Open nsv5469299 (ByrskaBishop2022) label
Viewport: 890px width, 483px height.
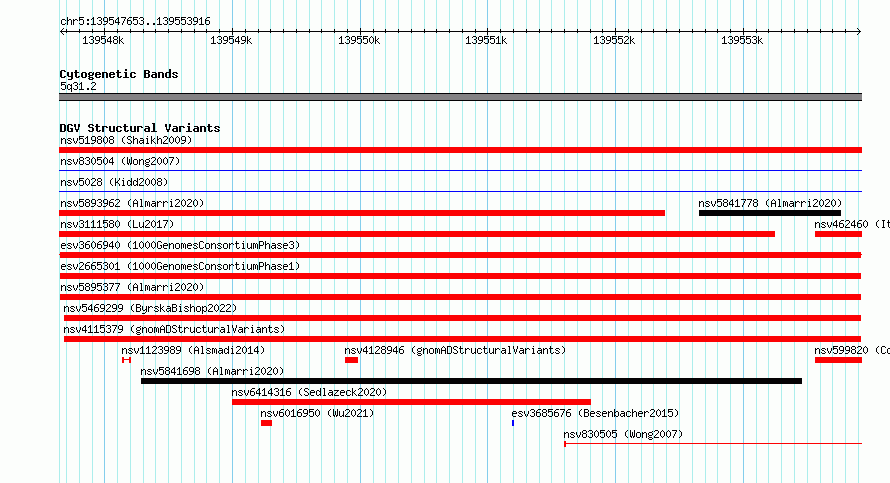coord(150,308)
